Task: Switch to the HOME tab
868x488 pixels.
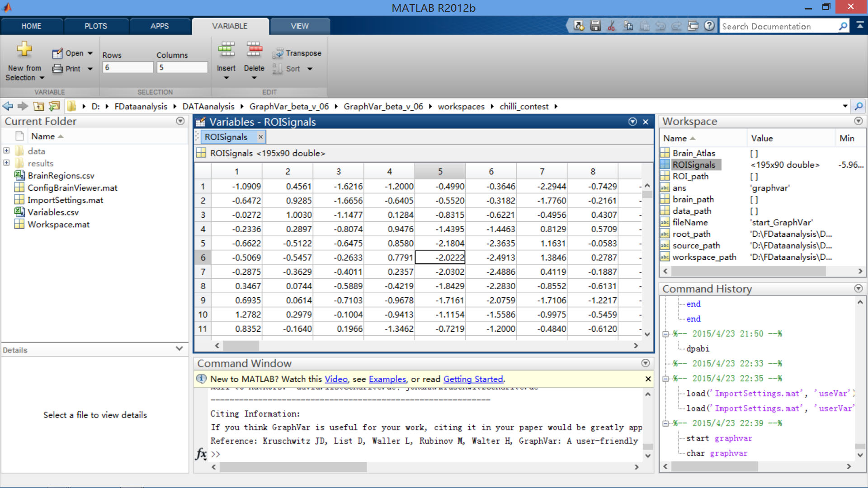Action: click(31, 26)
